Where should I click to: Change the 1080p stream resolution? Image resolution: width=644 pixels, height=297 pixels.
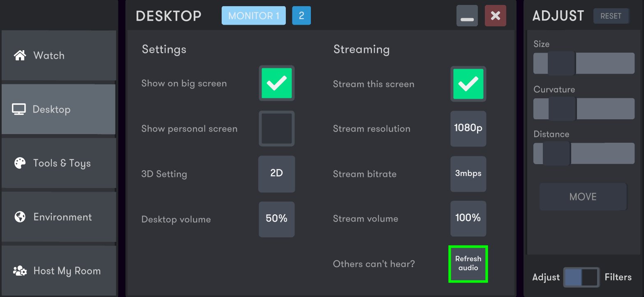[468, 128]
